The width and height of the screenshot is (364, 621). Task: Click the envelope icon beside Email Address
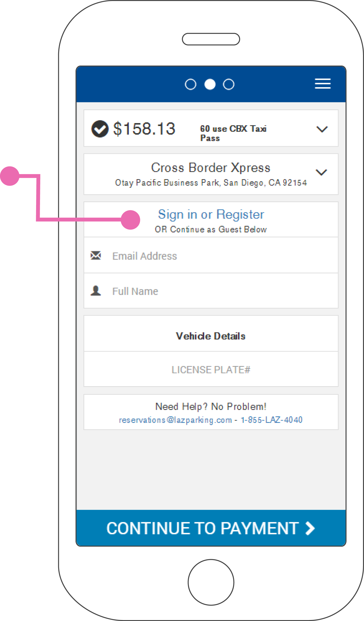(x=96, y=256)
